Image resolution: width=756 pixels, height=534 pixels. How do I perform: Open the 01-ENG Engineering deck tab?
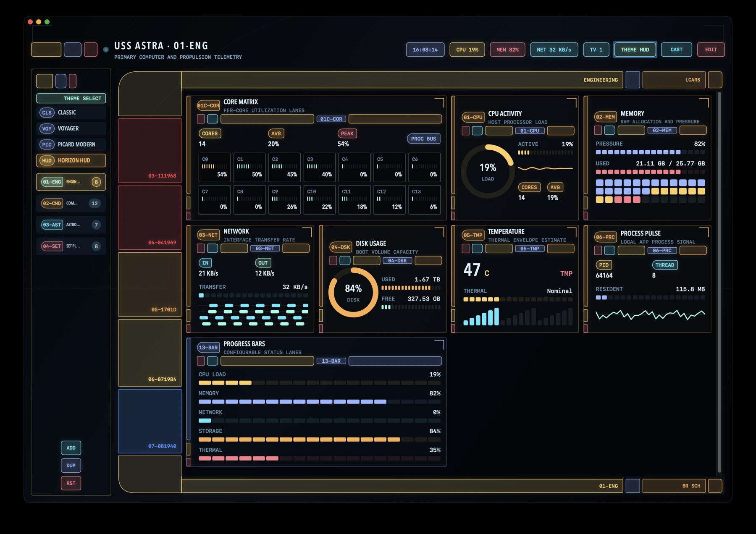(x=71, y=182)
